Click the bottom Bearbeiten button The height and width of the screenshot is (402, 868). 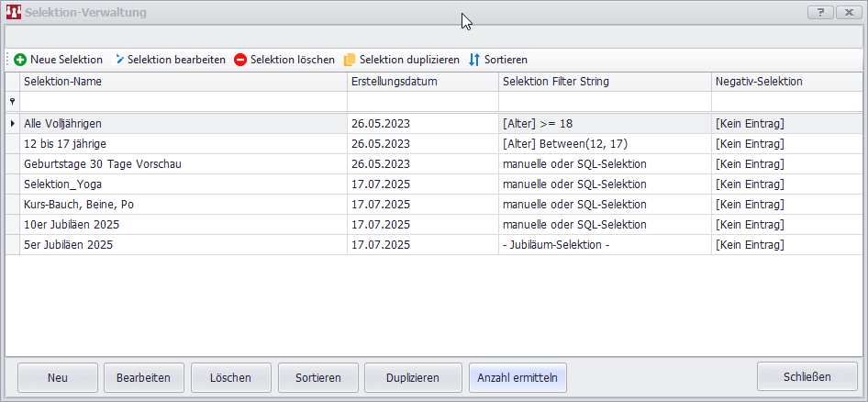(x=143, y=377)
